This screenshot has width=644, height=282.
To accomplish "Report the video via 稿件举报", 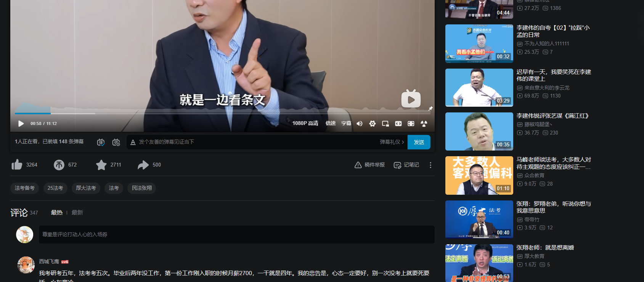I will (x=369, y=165).
